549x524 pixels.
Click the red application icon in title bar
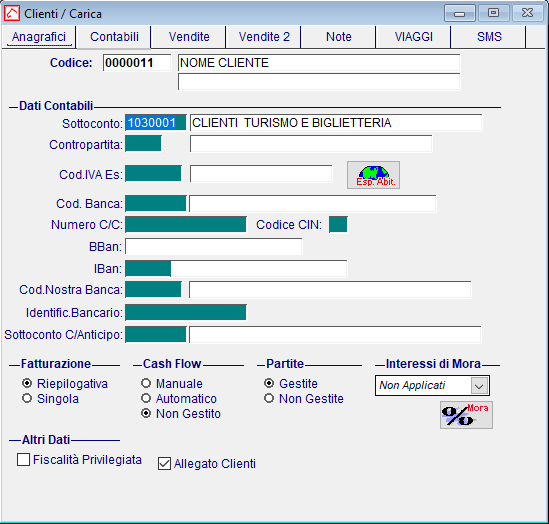(x=12, y=14)
